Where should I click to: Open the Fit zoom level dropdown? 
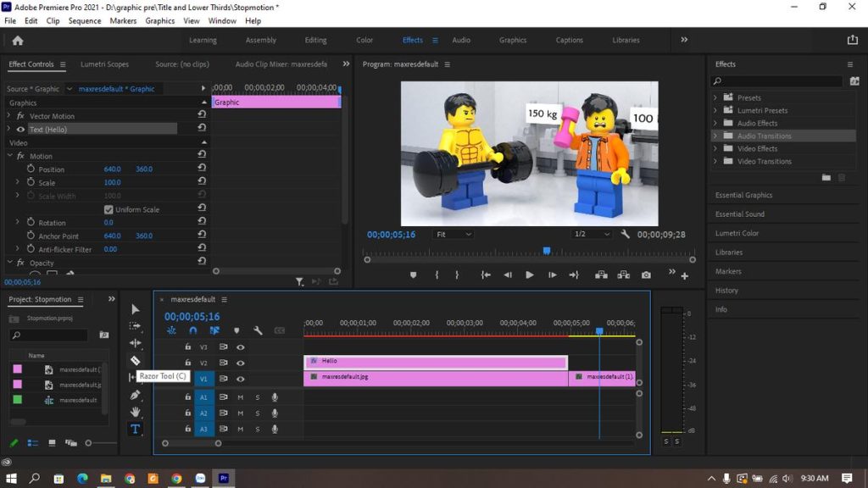[453, 236]
